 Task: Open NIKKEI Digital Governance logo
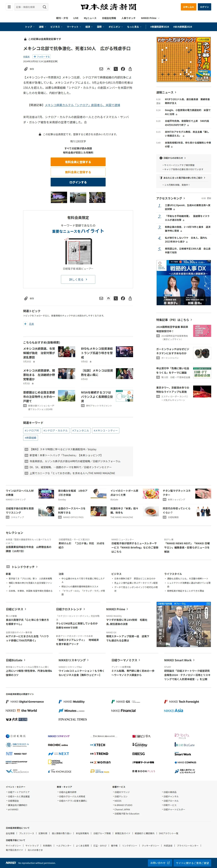25,702
